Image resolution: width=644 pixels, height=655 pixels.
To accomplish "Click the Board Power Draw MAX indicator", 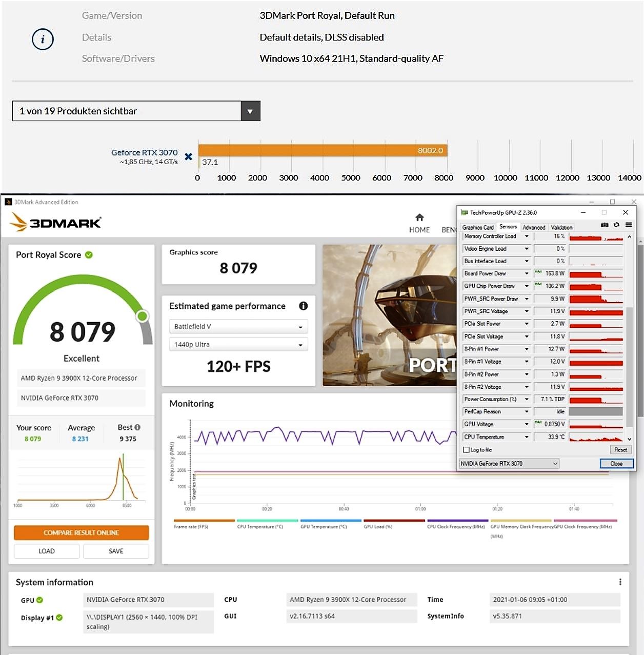I will 538,272.
